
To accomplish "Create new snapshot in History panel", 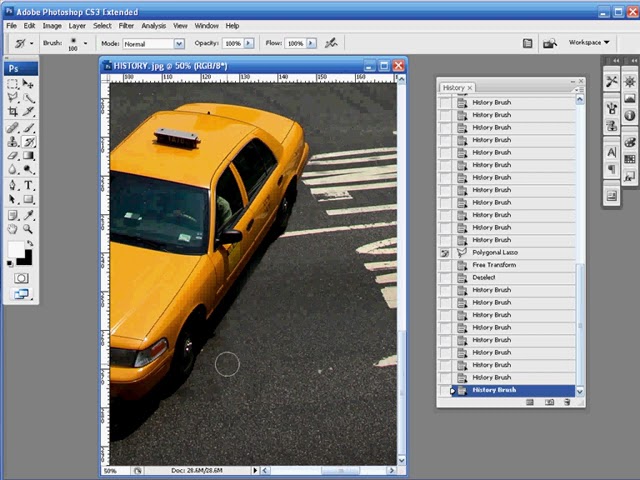I will (x=549, y=402).
